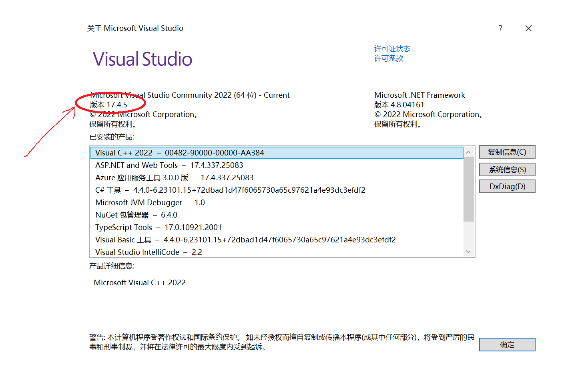Click the help question mark icon
Viewport: 588px width, 367px height.
(500, 28)
